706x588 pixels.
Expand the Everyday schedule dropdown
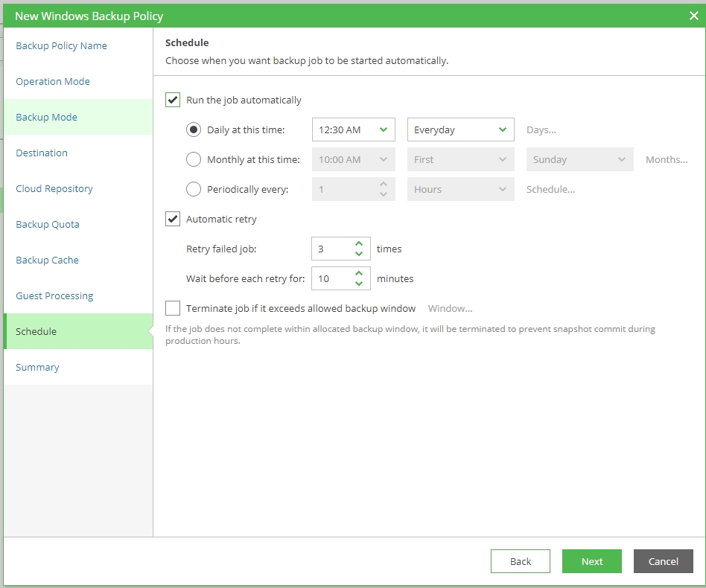coord(460,130)
